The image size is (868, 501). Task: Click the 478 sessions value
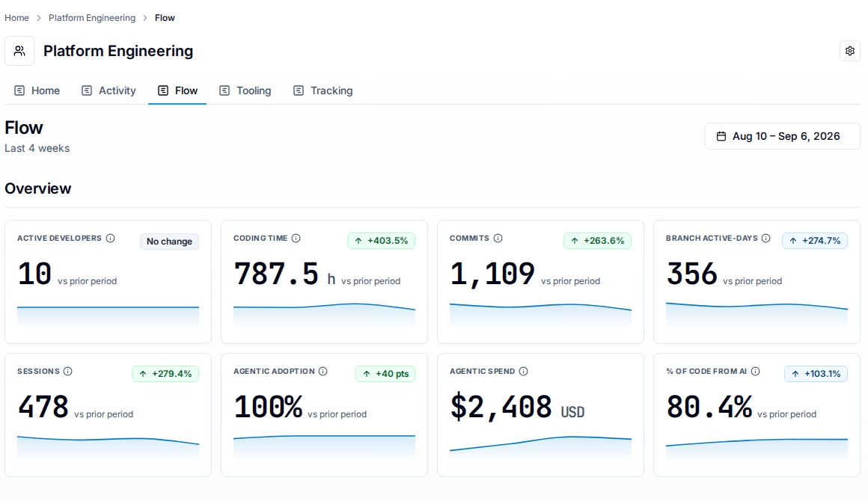pos(43,407)
